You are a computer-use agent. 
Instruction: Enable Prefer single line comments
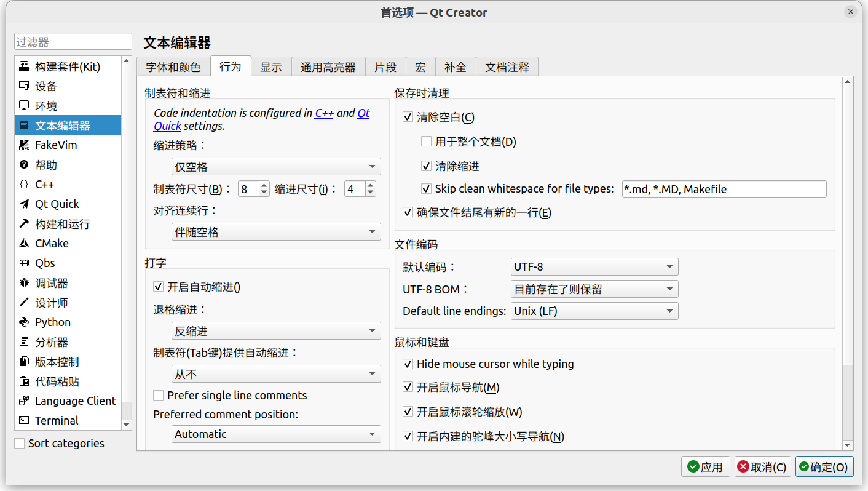(x=158, y=395)
